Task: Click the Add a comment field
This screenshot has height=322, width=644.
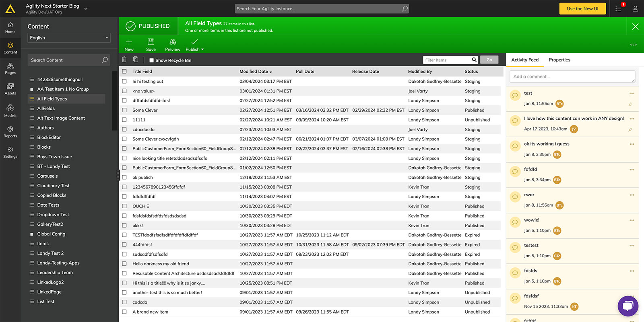Action: 572,76
